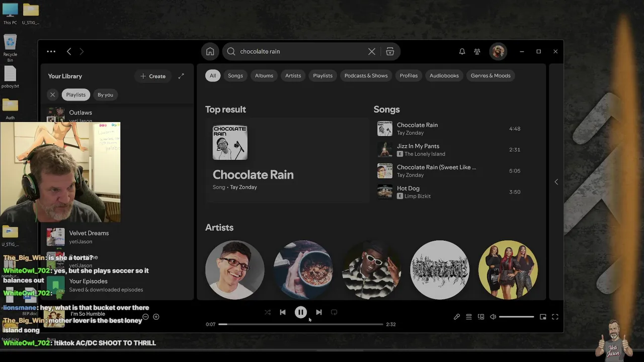Select the Songs filter tab
Image resolution: width=644 pixels, height=362 pixels.
[x=235, y=75]
